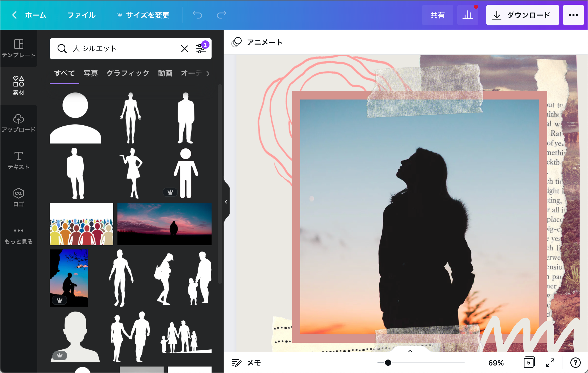Switch to the グラフィック tab

128,73
